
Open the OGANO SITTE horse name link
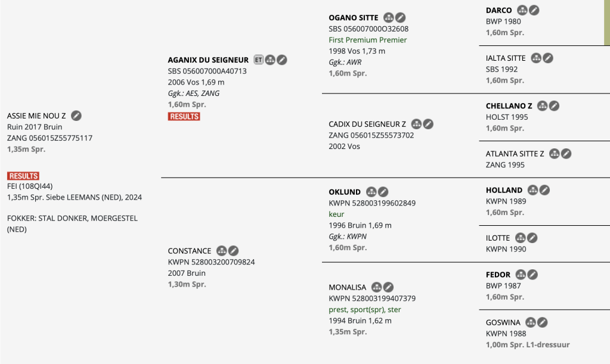(354, 18)
